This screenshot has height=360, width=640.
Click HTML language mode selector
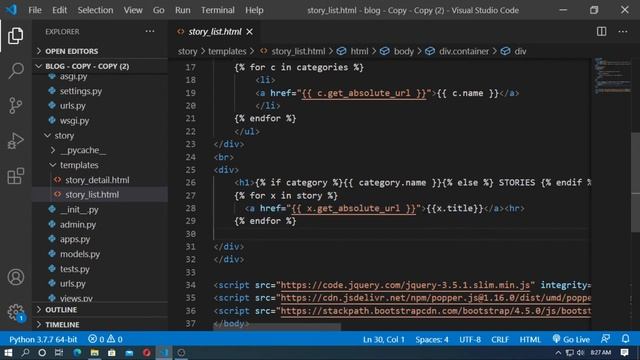click(x=530, y=339)
